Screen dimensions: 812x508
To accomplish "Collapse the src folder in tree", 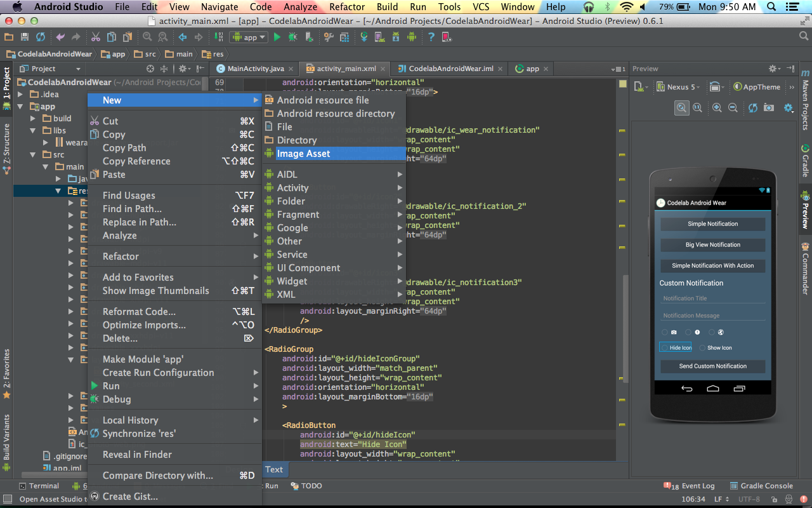I will 34,154.
